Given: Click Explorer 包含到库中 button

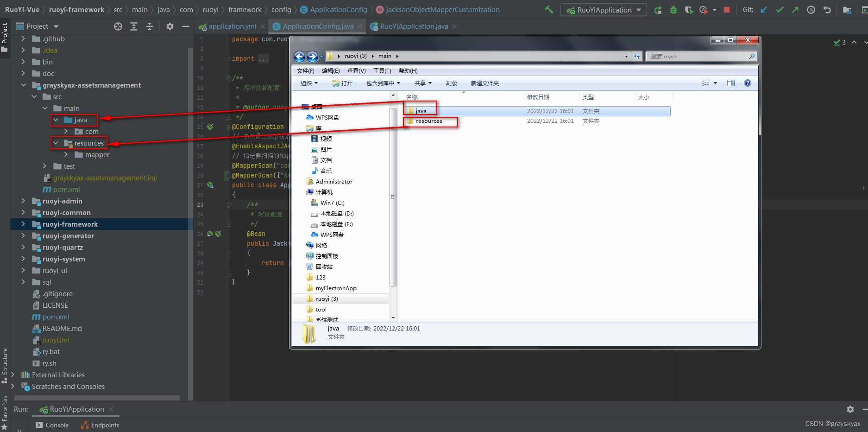Looking at the screenshot, I should click(383, 83).
